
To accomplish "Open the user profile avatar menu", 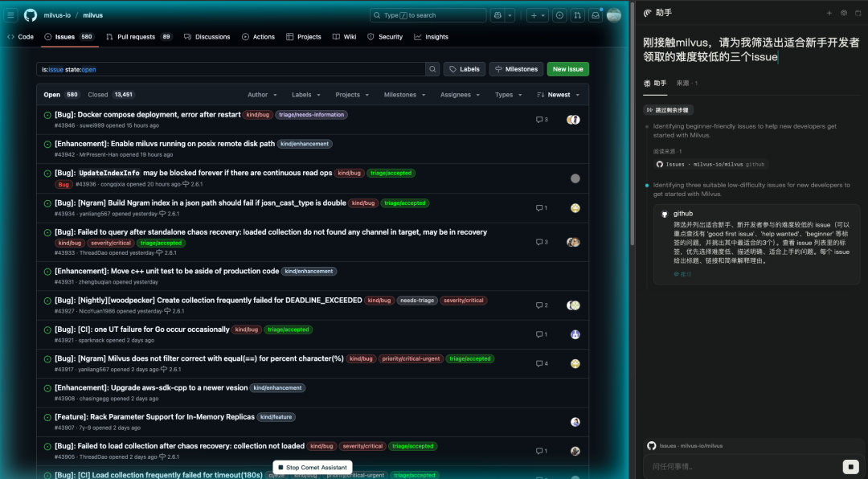I will [x=614, y=15].
